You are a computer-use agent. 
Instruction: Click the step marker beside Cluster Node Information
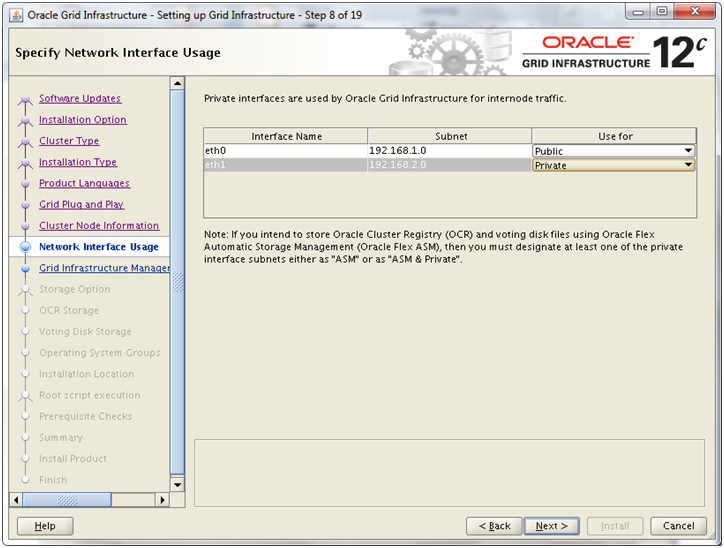tap(25, 226)
